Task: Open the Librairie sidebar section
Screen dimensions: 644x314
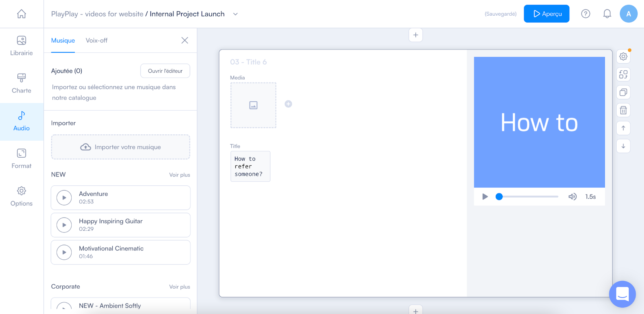Action: pyautogui.click(x=22, y=46)
